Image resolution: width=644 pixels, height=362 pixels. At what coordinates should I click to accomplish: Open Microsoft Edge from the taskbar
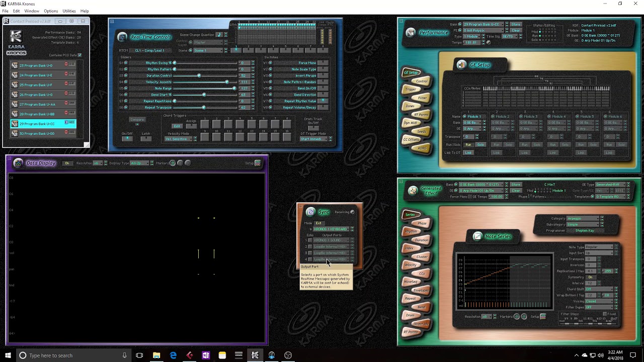point(173,355)
